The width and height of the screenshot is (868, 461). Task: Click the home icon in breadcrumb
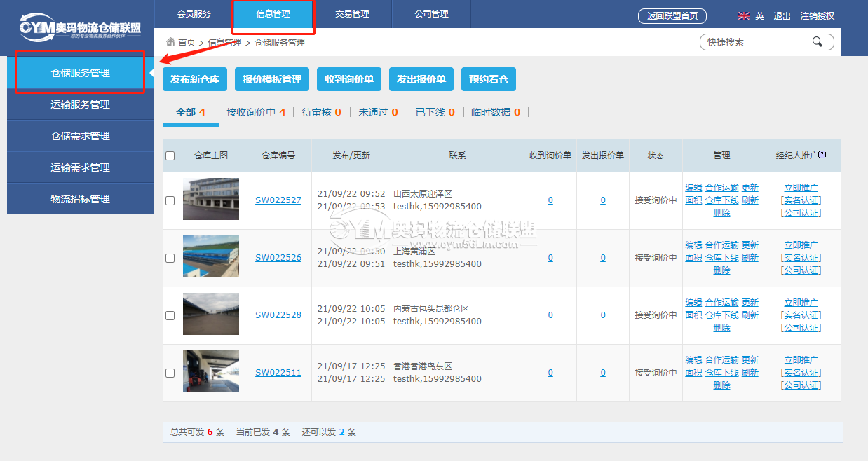[x=170, y=42]
